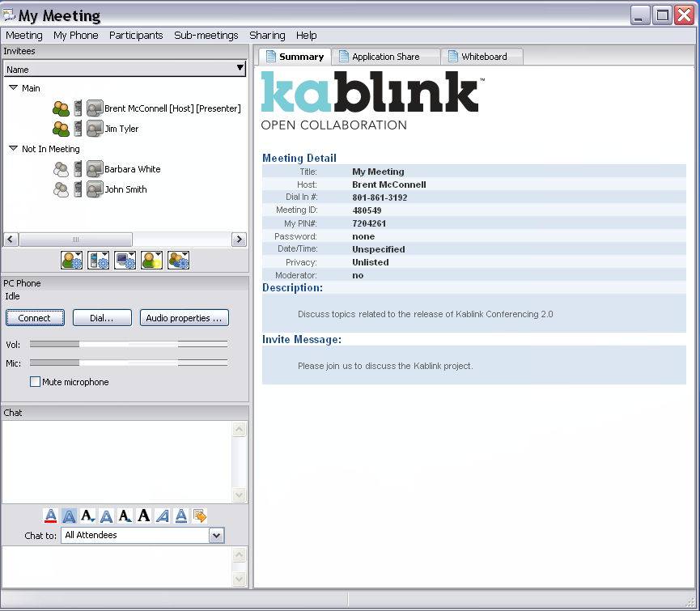Click the italic text icon in the chat toolbar
700x611 pixels.
tap(162, 516)
